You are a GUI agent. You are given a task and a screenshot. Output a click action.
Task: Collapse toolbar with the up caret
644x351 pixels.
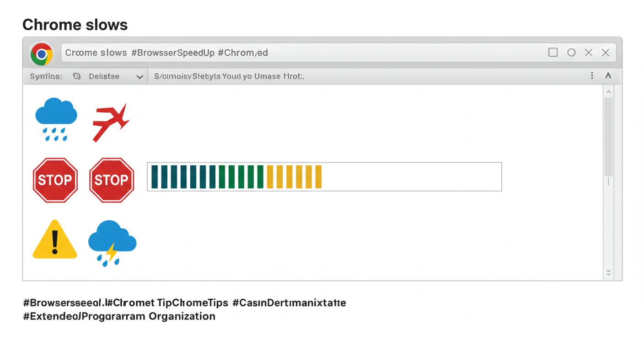pos(608,76)
